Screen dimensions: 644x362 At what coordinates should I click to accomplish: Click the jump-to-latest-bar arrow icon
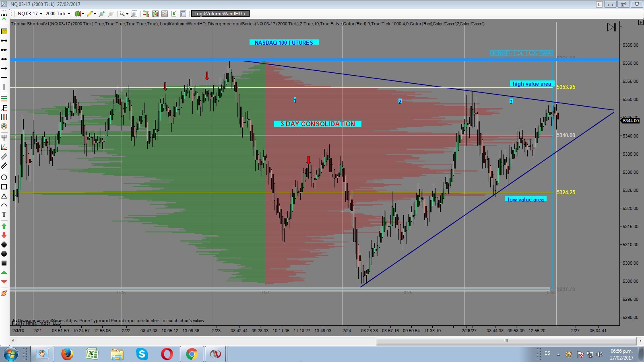point(611,27)
